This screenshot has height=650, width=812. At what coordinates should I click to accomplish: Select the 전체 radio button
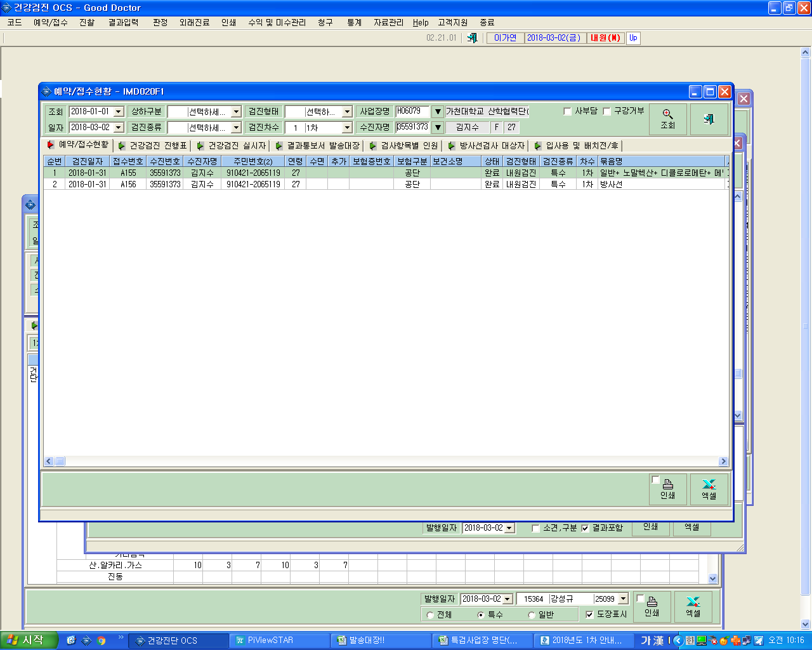click(x=430, y=614)
